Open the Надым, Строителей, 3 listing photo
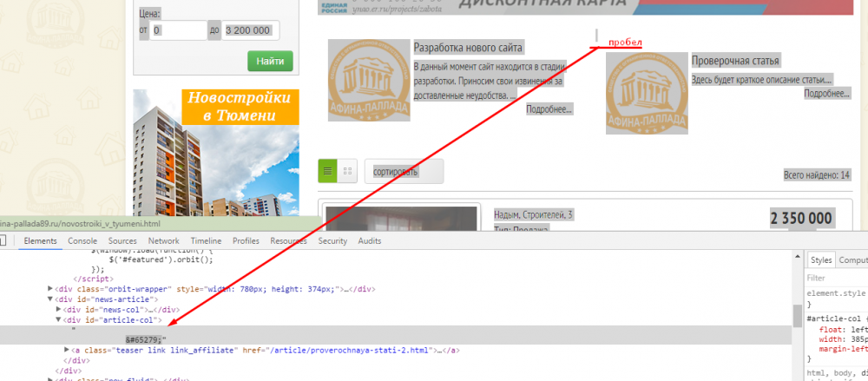Screen dimensions: 868x381 point(401,218)
